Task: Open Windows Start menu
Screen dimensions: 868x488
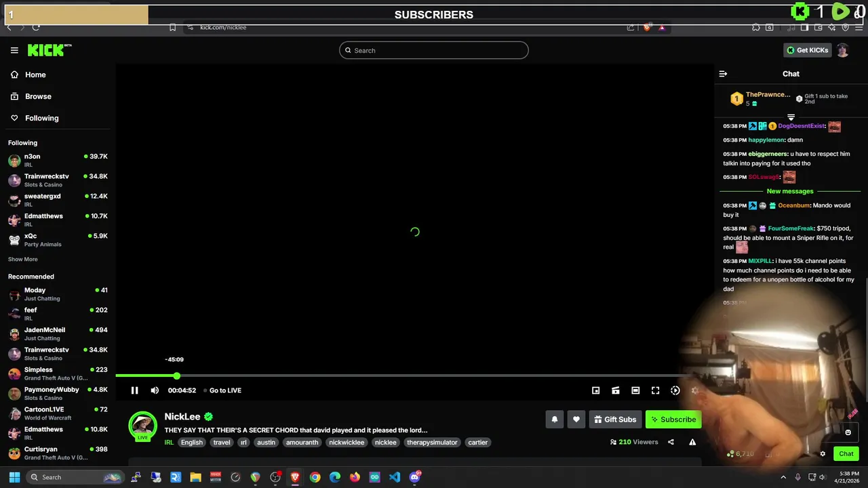Action: pos(14,477)
